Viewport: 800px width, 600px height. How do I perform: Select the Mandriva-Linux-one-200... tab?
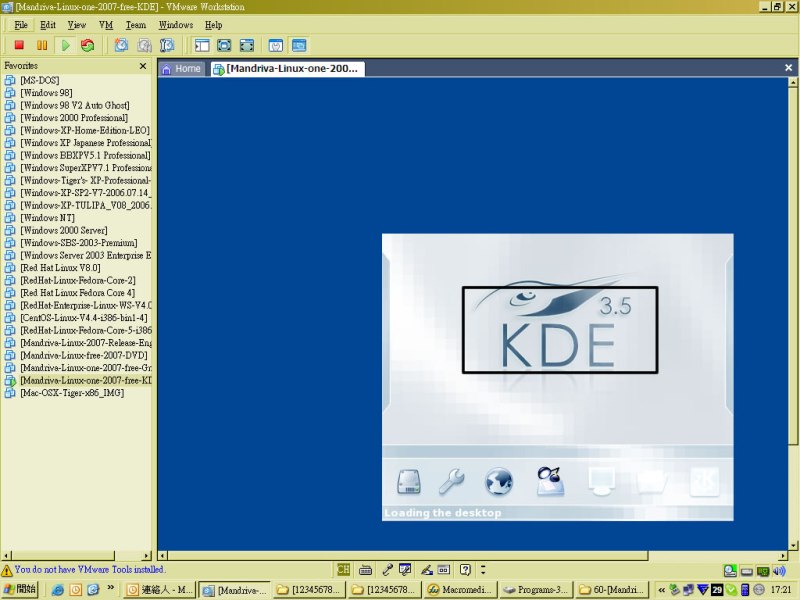(x=288, y=69)
